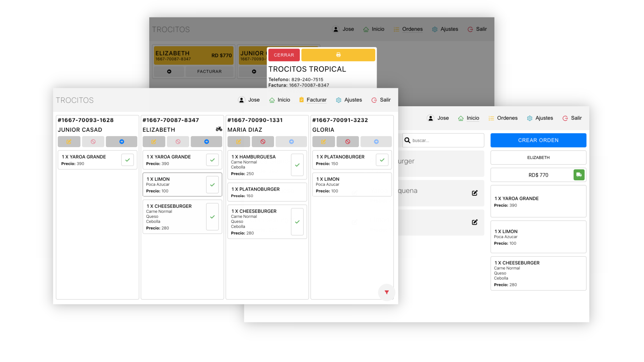Select CHEESEBURGER item in right window order list
Screen dimensions: 644x362
click(x=538, y=273)
